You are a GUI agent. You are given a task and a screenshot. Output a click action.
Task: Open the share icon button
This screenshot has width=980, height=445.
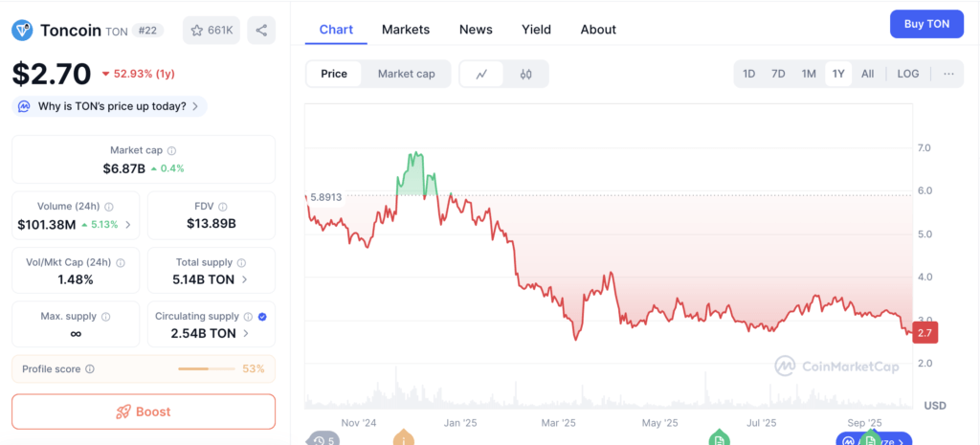click(261, 30)
